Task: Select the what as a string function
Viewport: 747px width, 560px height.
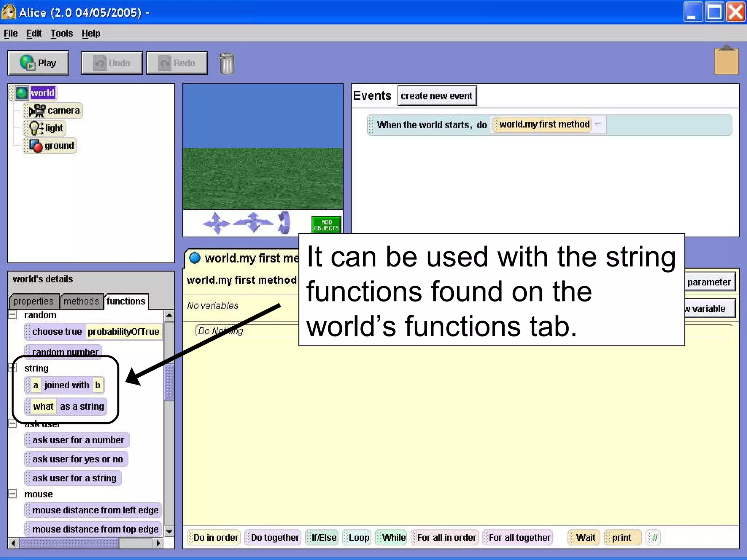Action: pos(66,407)
